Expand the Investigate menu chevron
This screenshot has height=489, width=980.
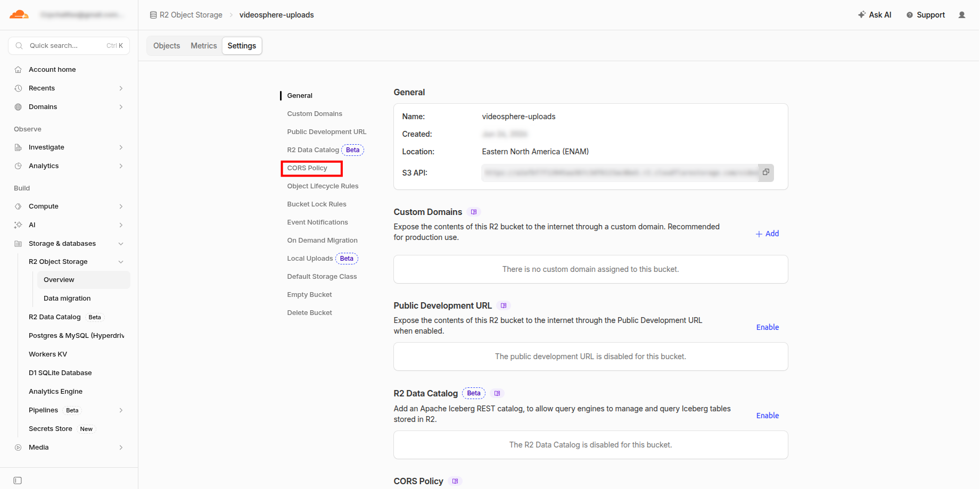coord(121,147)
